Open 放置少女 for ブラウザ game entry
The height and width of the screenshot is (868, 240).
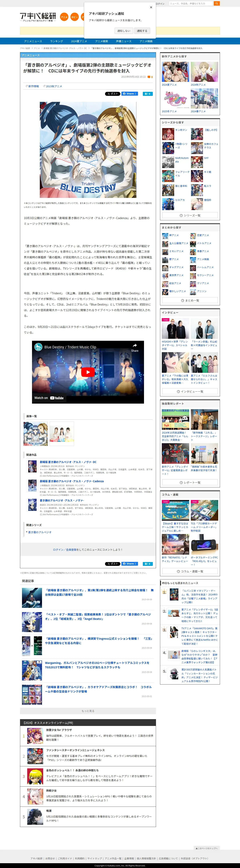(88, 736)
